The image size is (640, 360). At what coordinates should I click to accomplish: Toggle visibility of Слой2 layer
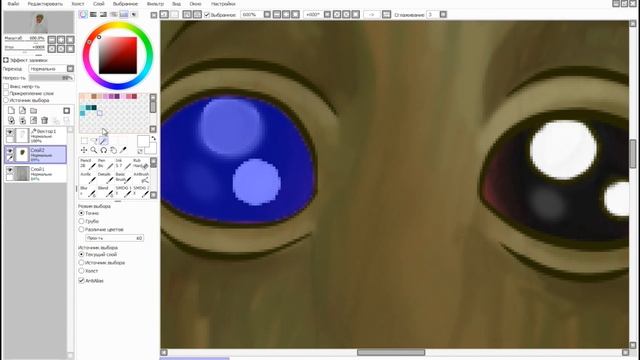[10, 151]
